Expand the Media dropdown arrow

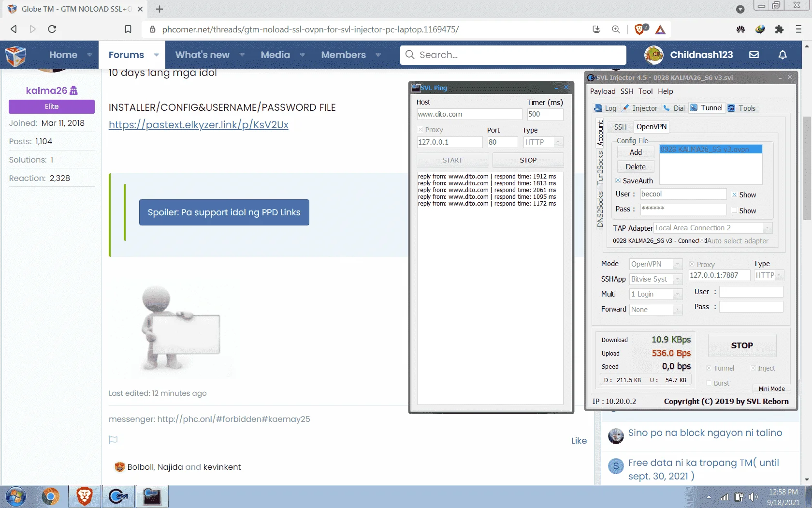coord(302,55)
